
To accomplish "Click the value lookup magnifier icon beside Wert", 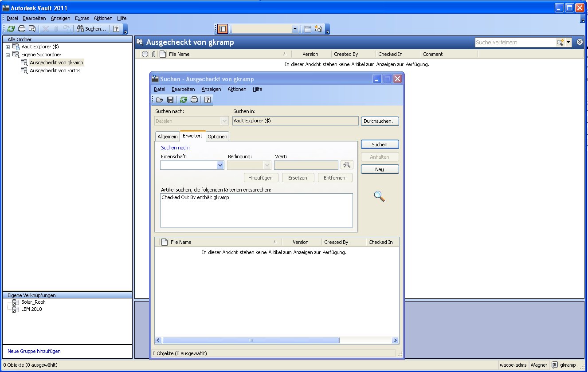I will pyautogui.click(x=347, y=165).
